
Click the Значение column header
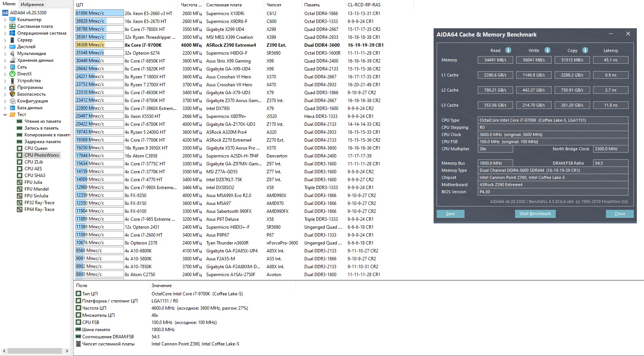(x=222, y=286)
